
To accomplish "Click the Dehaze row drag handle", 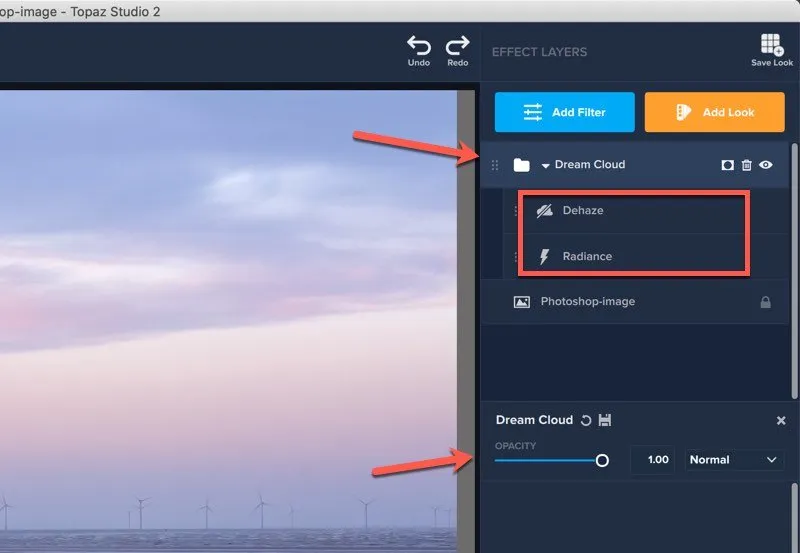I will click(x=516, y=210).
